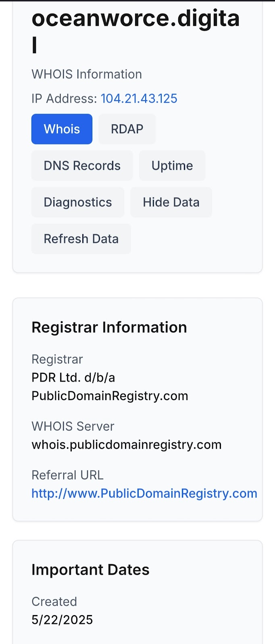This screenshot has height=644, width=275.
Task: Click the WHOIS Server label
Action: [x=73, y=426]
